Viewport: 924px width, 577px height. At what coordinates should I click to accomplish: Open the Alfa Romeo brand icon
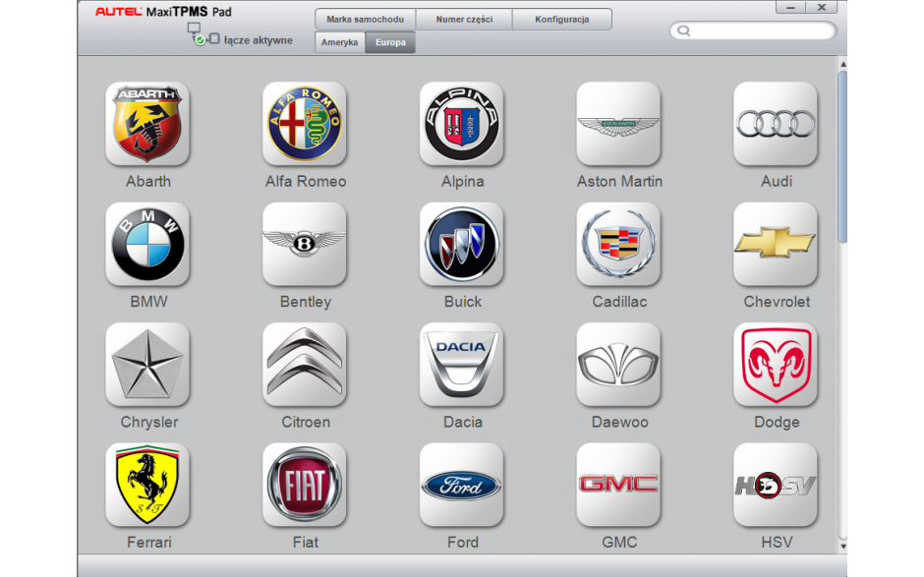[x=304, y=123]
